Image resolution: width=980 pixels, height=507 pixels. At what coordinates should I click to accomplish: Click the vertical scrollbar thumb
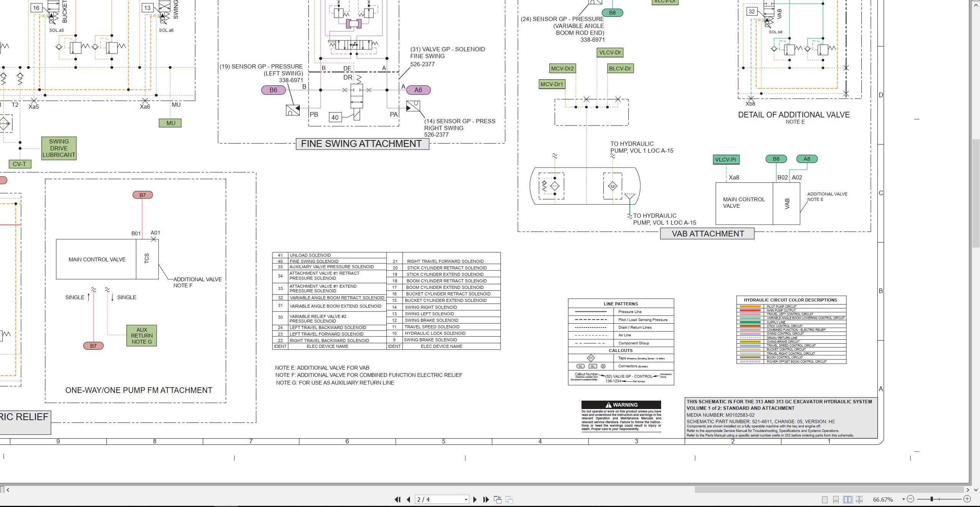[x=976, y=193]
